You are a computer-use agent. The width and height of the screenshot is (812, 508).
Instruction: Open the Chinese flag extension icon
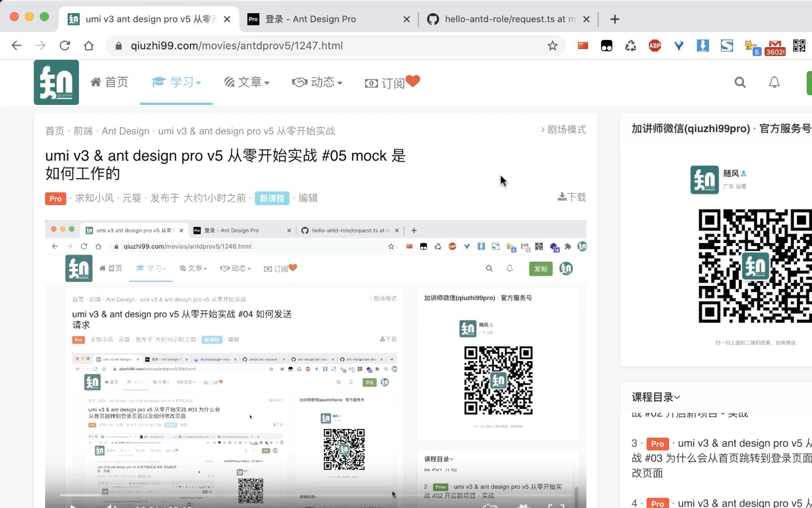point(583,46)
